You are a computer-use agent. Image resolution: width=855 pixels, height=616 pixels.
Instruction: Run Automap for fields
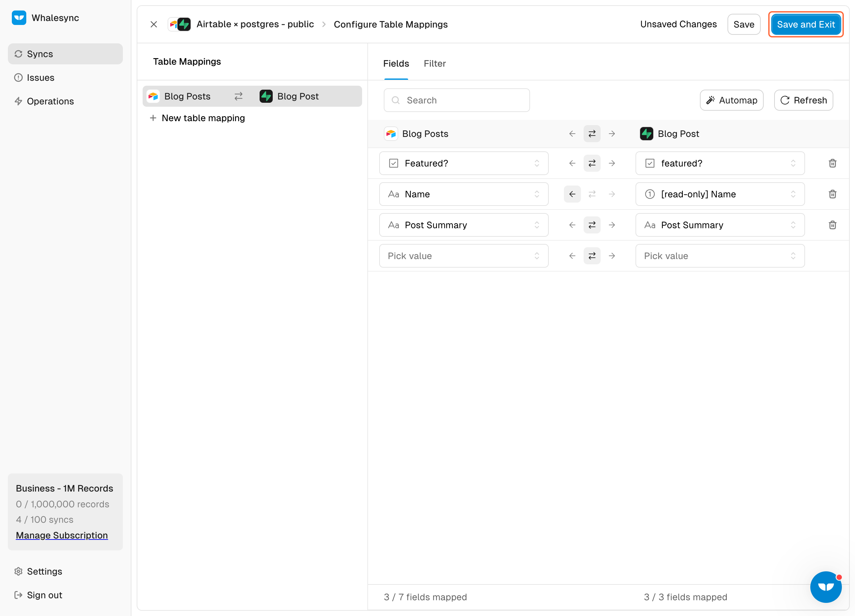coord(731,100)
